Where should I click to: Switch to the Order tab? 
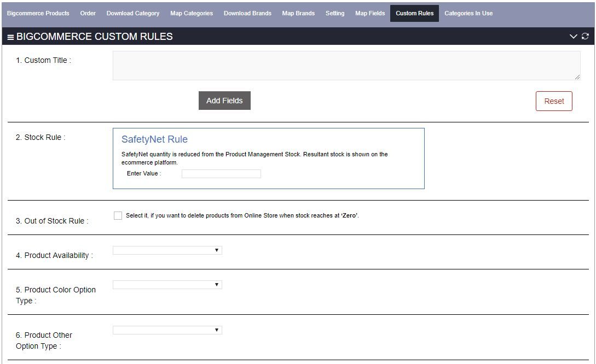tap(88, 13)
